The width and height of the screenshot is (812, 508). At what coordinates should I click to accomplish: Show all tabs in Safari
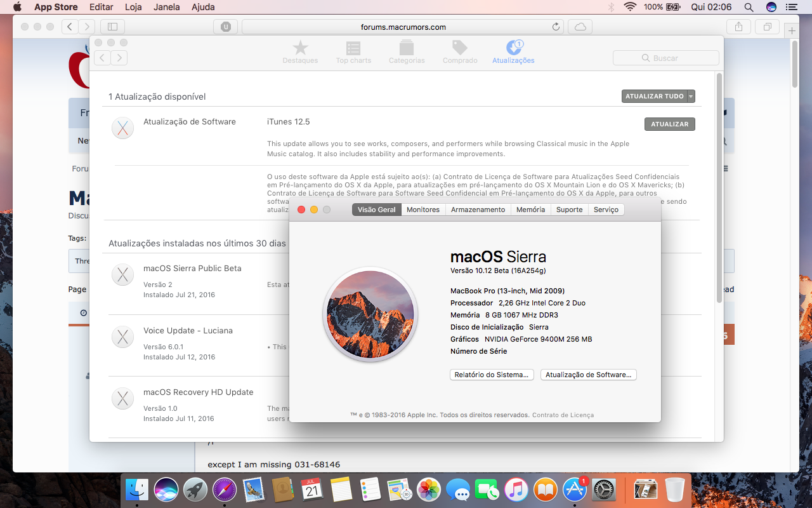[x=768, y=27]
